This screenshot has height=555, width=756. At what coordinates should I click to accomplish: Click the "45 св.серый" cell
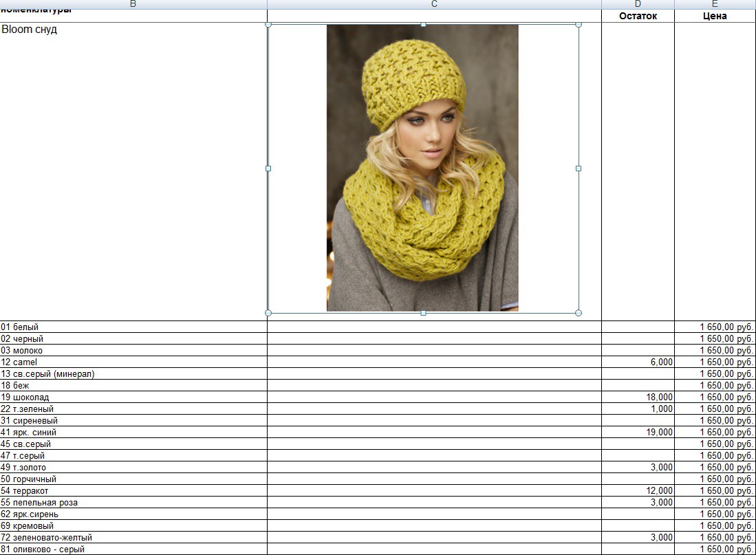point(133,444)
